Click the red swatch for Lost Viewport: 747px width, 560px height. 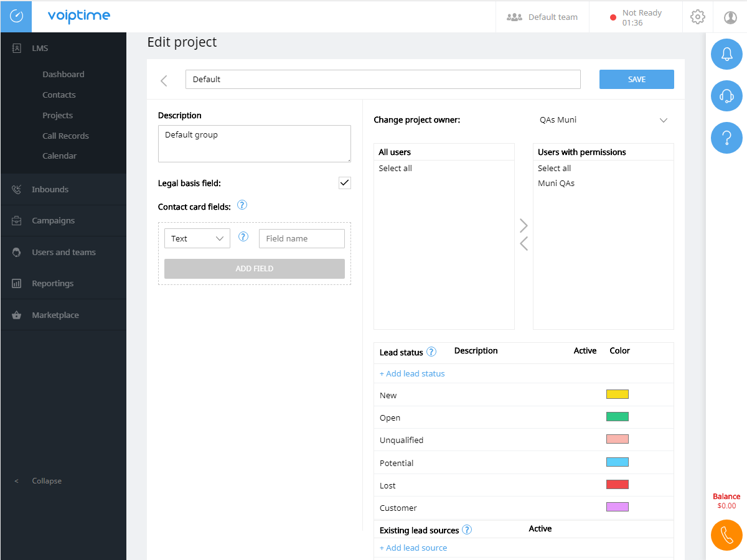pyautogui.click(x=618, y=484)
